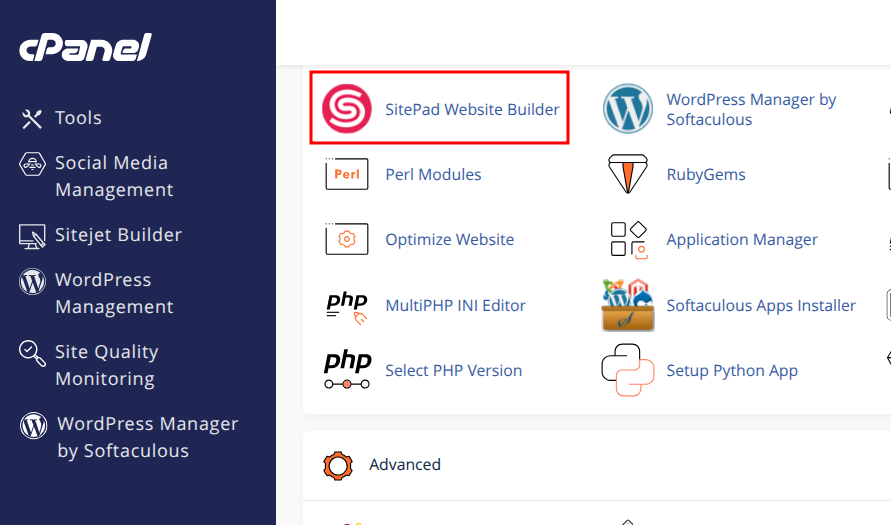Click the Application Manager squares icon

coord(628,240)
